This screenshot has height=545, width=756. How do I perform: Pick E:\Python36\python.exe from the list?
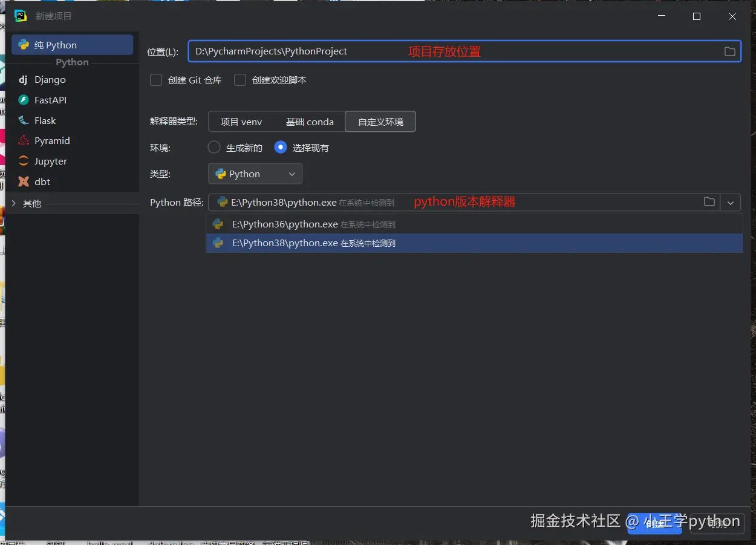(x=474, y=224)
